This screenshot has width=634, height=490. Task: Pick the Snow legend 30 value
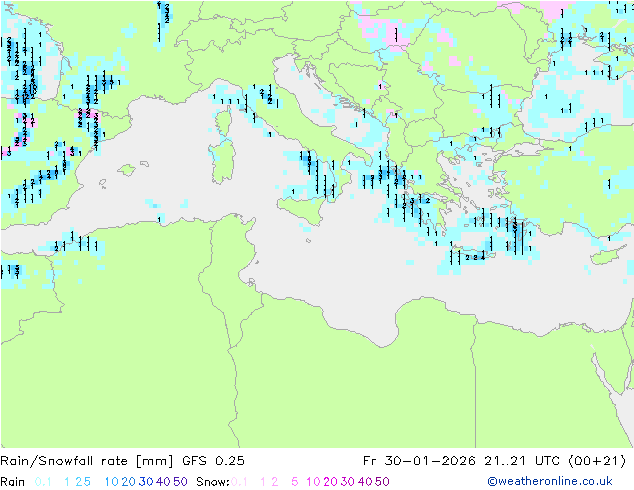pos(348,482)
